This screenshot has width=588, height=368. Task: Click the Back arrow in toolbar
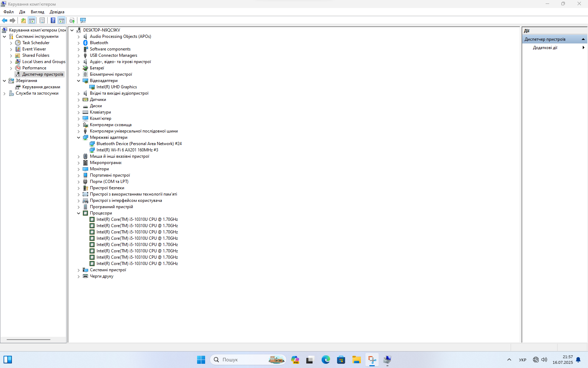point(5,20)
